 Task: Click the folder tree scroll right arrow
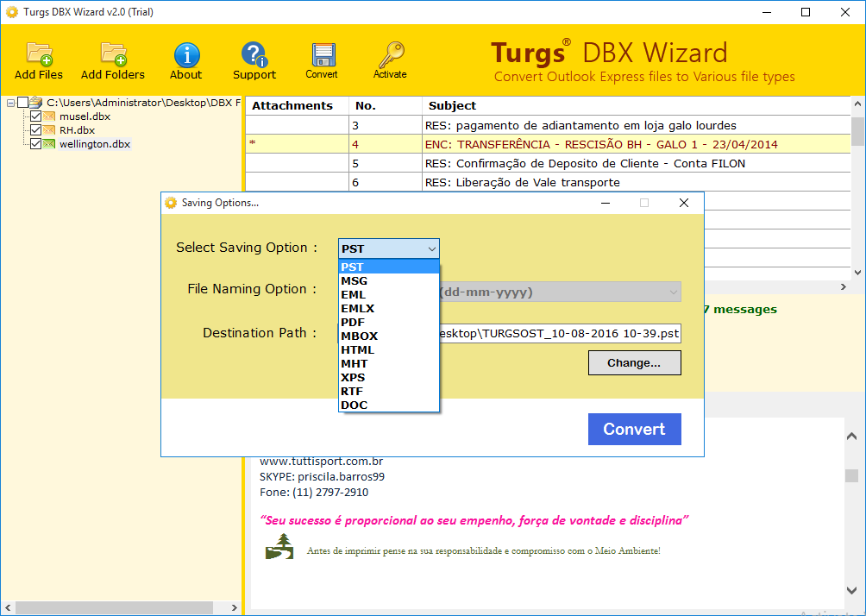(x=234, y=607)
